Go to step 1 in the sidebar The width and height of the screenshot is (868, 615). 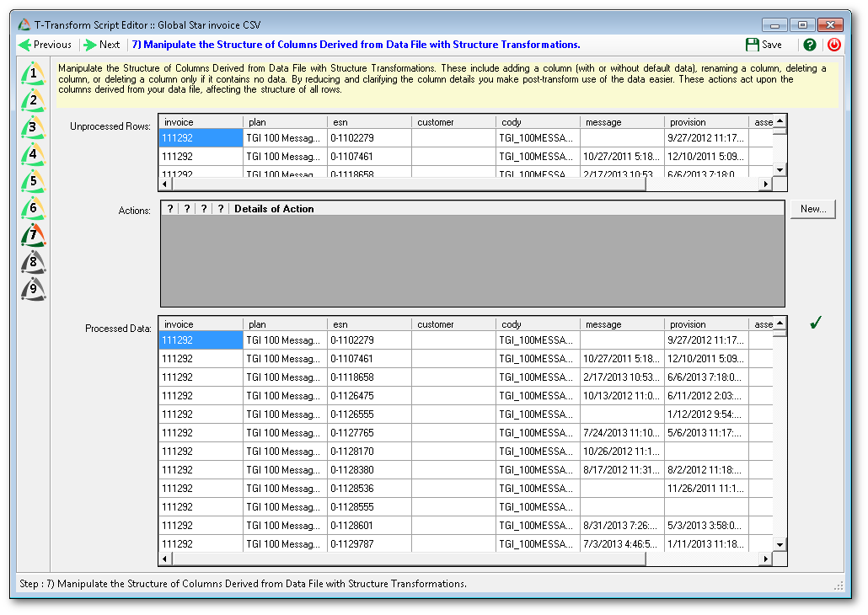pos(33,73)
